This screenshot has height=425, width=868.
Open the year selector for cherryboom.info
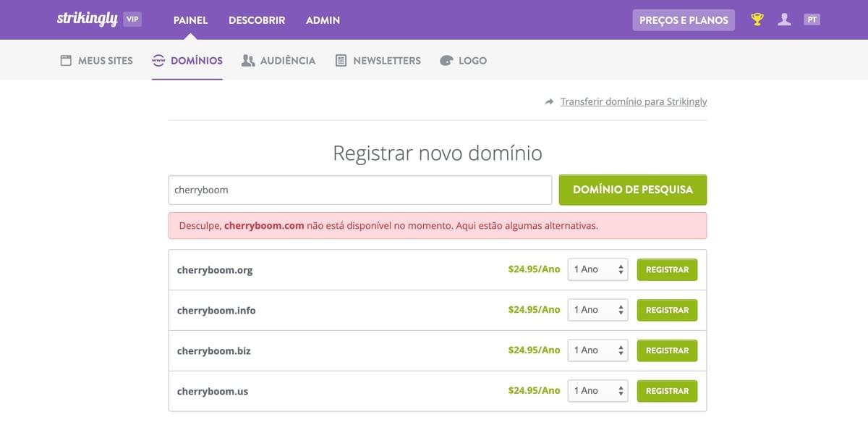pyautogui.click(x=597, y=309)
